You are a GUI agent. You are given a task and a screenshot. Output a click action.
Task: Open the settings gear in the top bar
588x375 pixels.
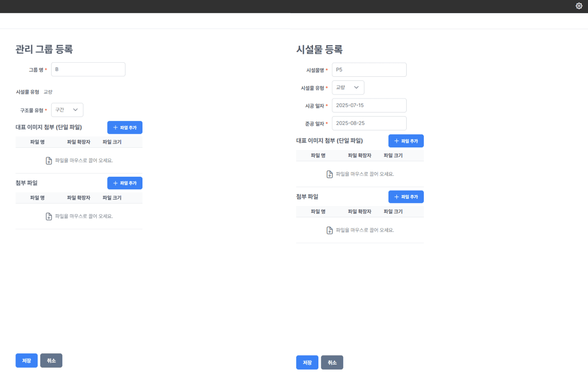[x=579, y=6]
